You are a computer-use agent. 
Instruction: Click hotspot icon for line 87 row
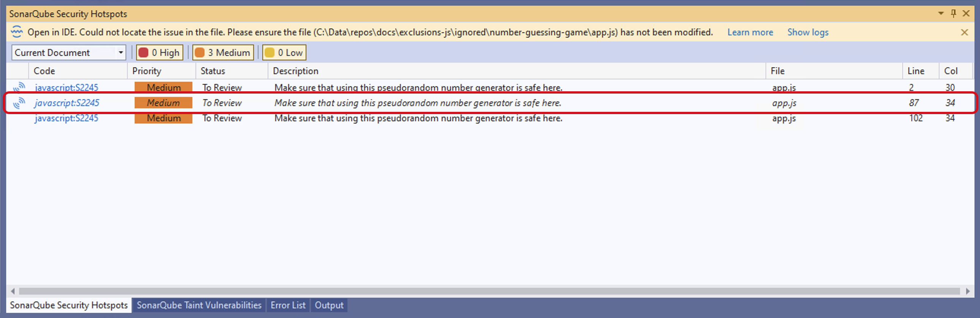(x=19, y=103)
